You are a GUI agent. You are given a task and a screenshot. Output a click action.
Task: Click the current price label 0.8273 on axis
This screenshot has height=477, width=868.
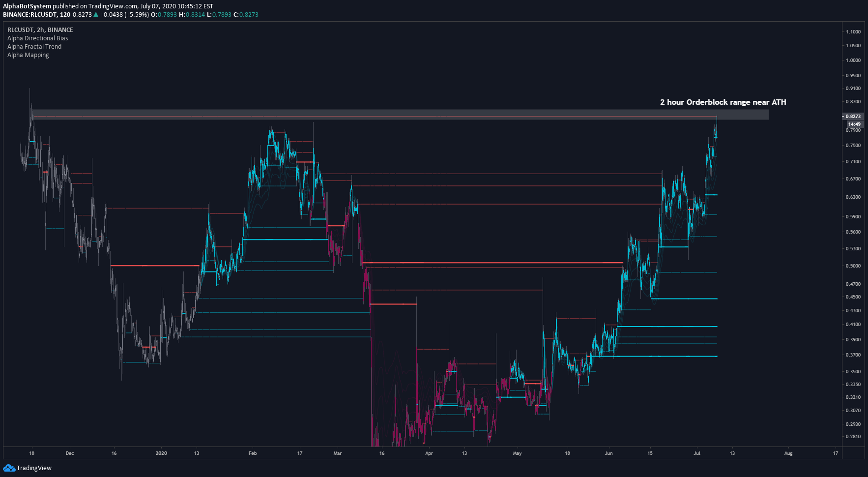pyautogui.click(x=853, y=117)
